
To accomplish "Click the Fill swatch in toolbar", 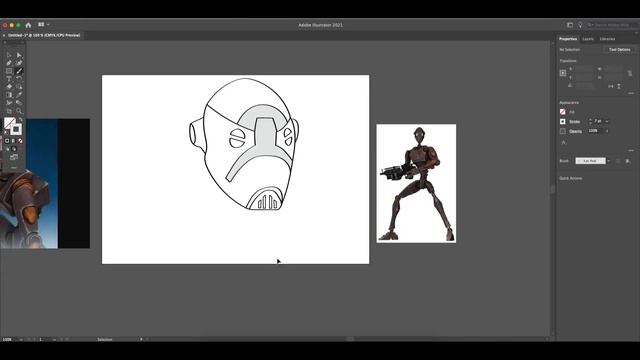I will click(9, 122).
